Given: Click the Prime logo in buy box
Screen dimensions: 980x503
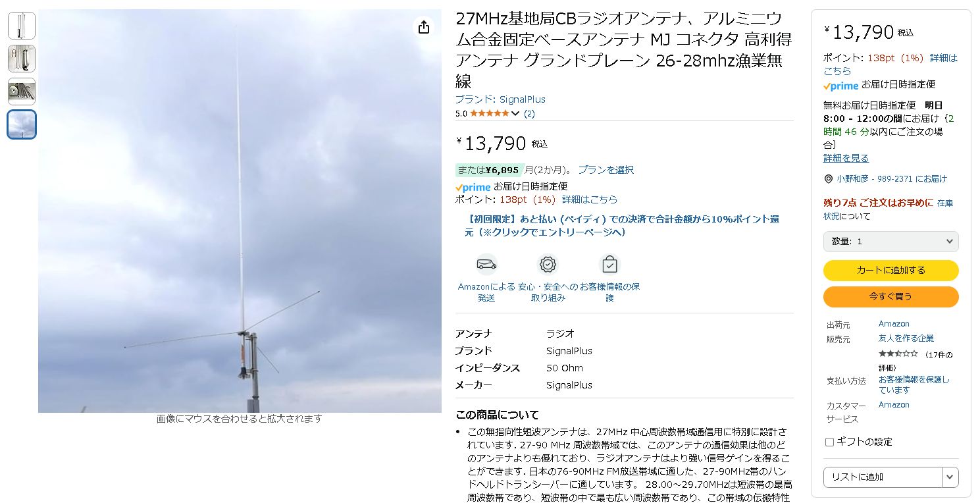Looking at the screenshot, I should (840, 86).
